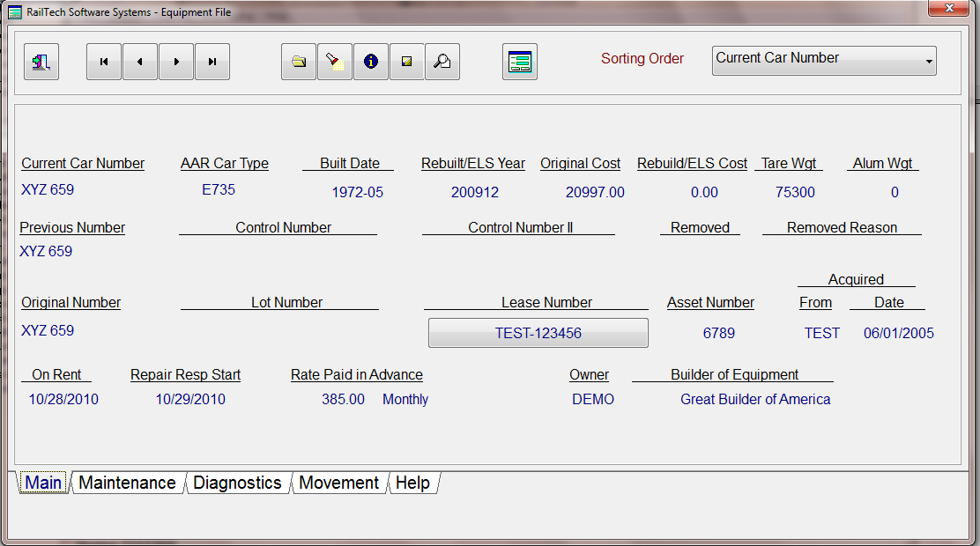This screenshot has width=980, height=546.
Task: Click the Original Number value XYZ 659
Action: coord(48,330)
